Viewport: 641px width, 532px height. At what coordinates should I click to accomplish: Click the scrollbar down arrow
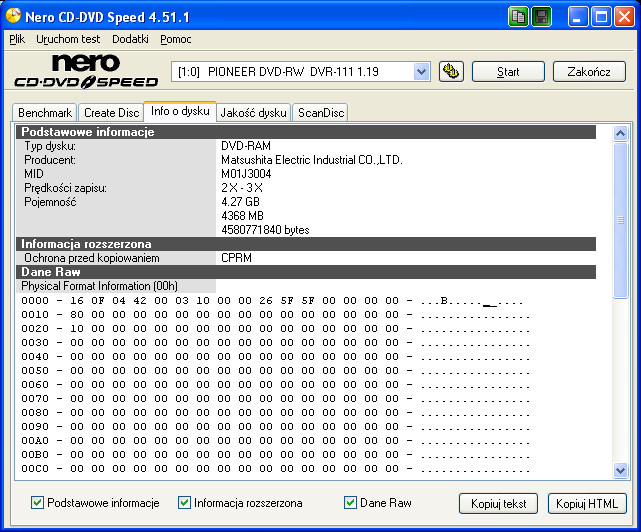click(x=620, y=470)
